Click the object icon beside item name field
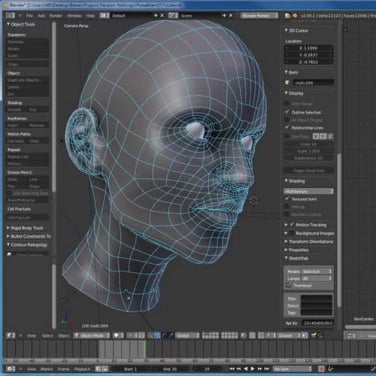This screenshot has height=376, width=376. tap(287, 82)
